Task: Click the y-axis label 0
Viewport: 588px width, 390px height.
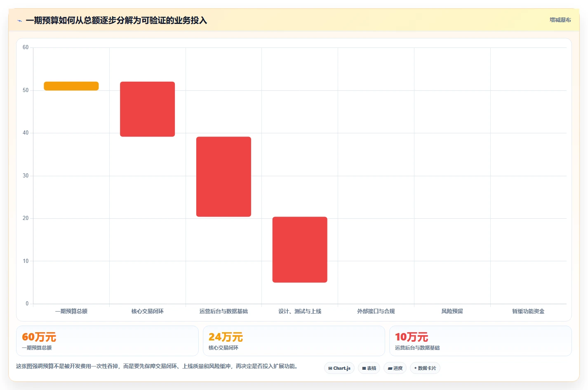Action: point(27,304)
